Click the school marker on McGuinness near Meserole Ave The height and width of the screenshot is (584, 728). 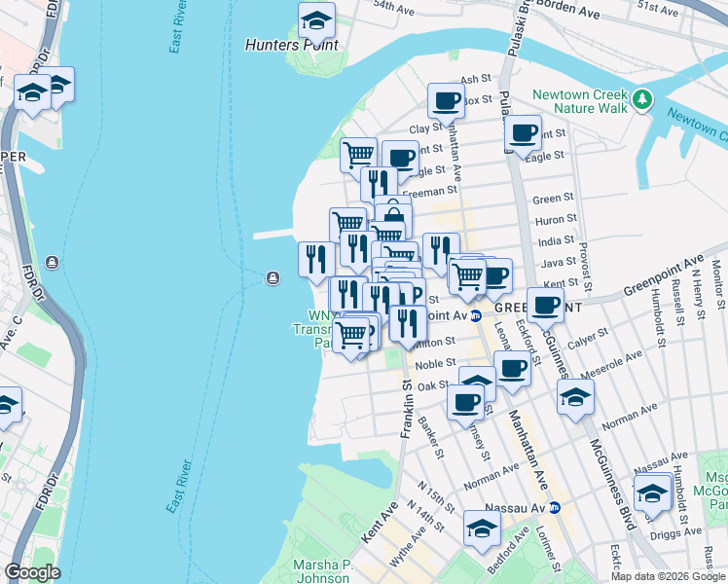click(575, 399)
